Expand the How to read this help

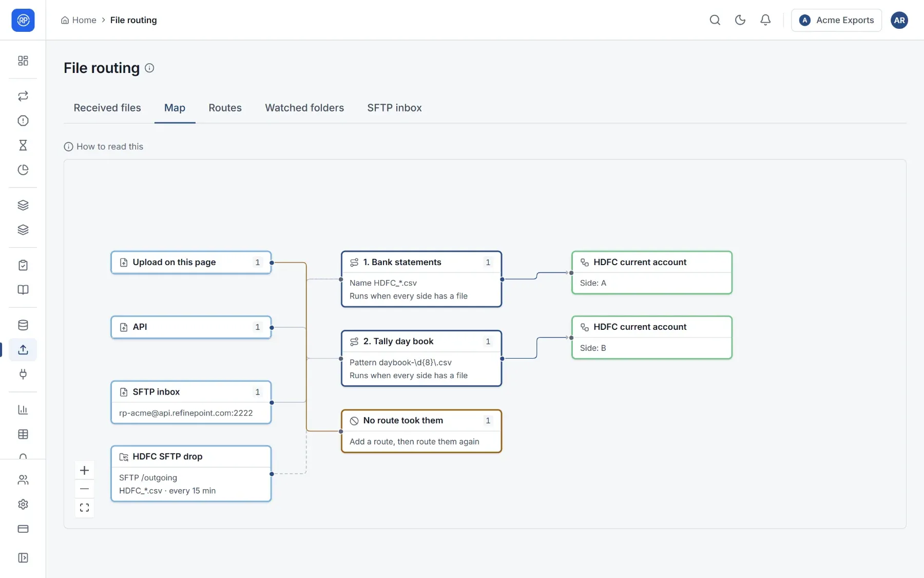click(x=104, y=146)
